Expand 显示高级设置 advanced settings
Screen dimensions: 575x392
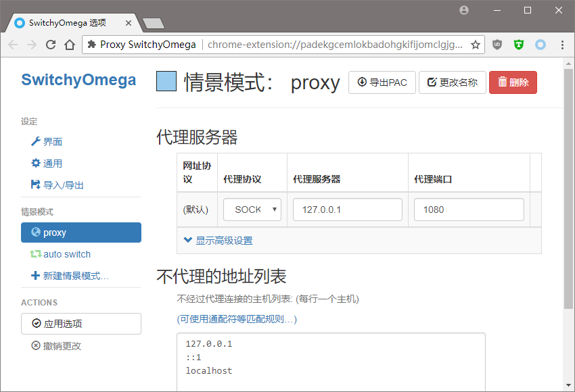coord(218,241)
